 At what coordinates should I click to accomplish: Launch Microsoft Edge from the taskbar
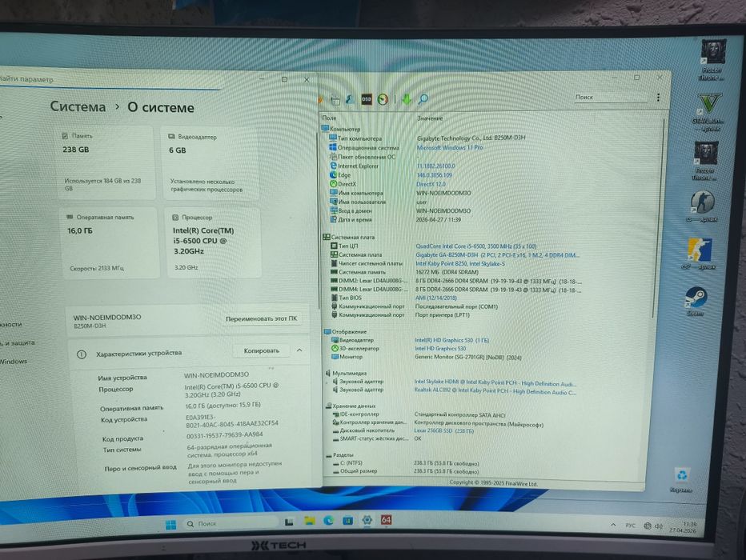(x=329, y=521)
